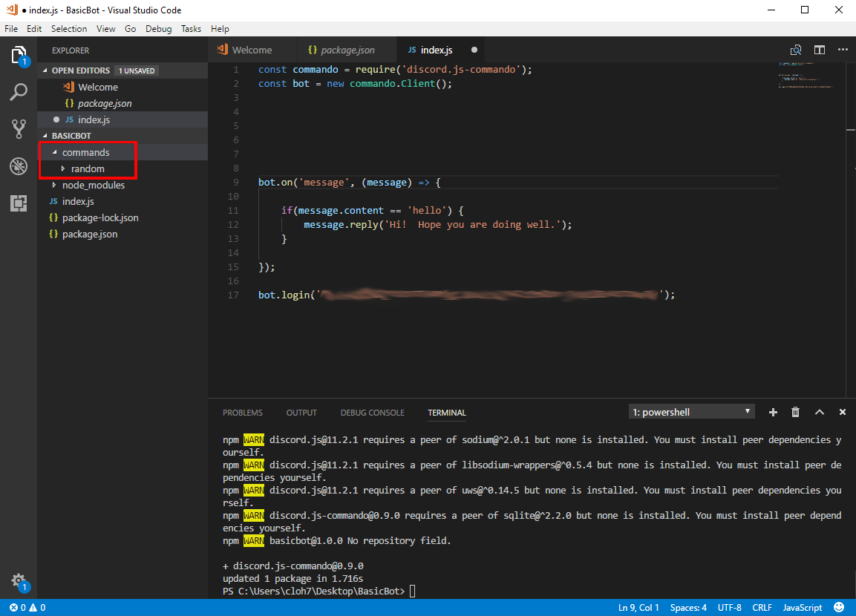Select the Terminal panel tab
856x616 pixels.
(x=447, y=413)
